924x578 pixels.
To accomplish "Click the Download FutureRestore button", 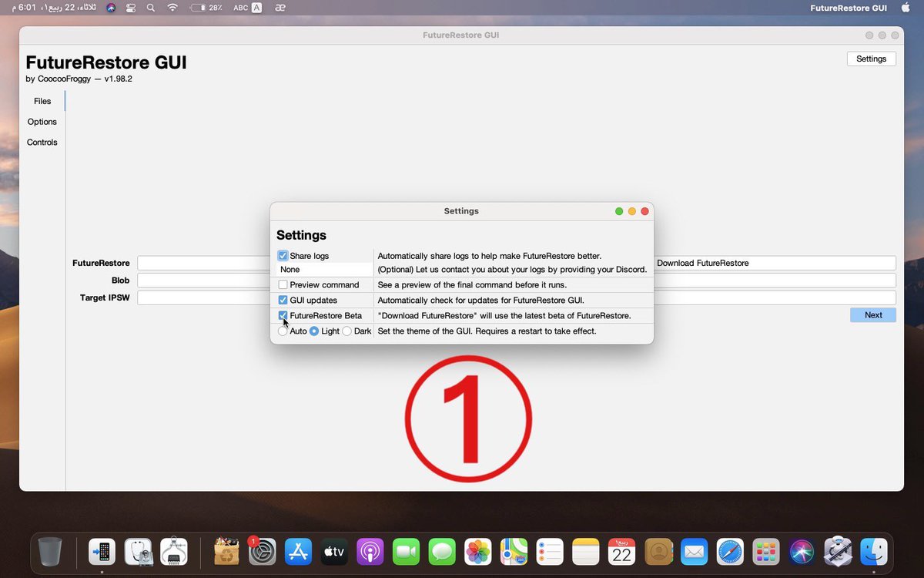I will (x=775, y=263).
